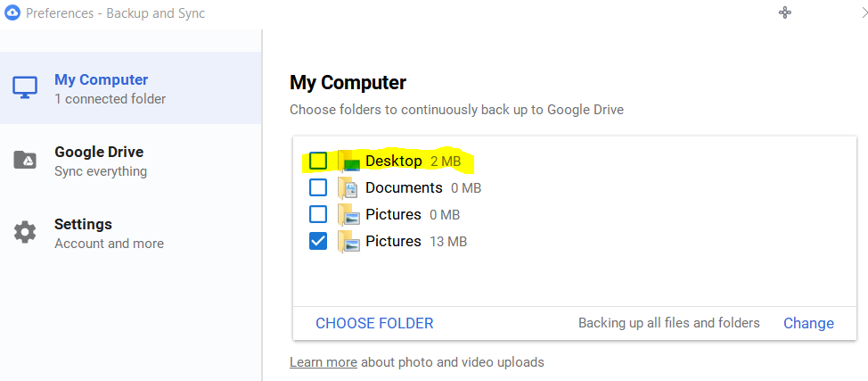
Task: Click Change next to backing up files
Action: coord(808,323)
